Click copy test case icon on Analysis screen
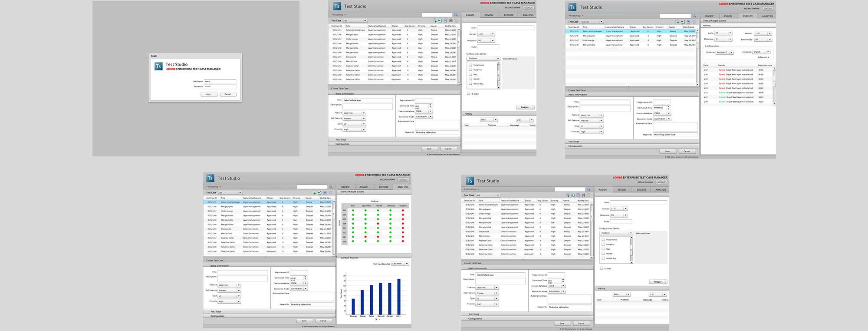Screen dimensions: 868x331 [x=325, y=192]
